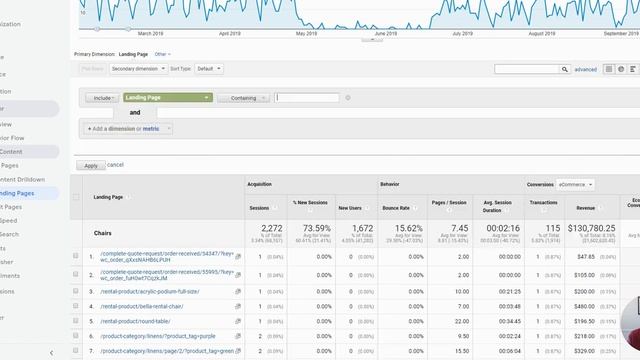
Task: Select Landing Pages in the sidebar
Action: coord(17,193)
